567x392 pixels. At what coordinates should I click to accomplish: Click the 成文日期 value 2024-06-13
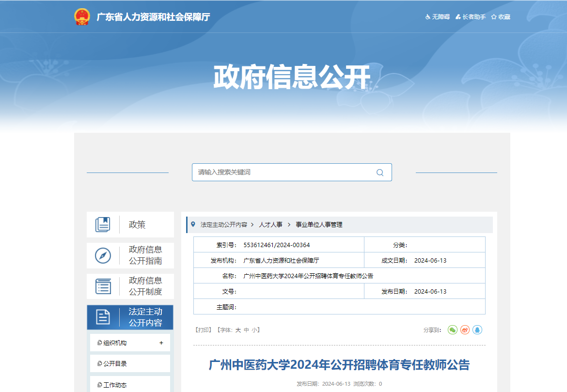[430, 261]
